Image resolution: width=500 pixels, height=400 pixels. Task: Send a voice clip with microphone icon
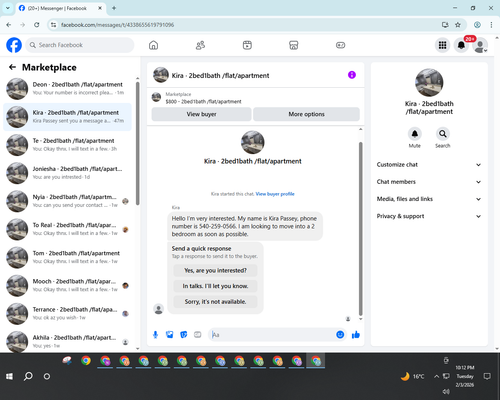click(155, 335)
